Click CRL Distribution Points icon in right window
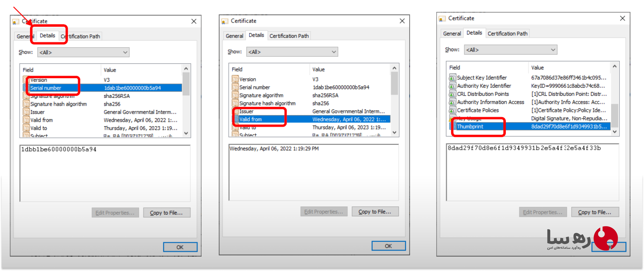644x271 pixels. [453, 94]
